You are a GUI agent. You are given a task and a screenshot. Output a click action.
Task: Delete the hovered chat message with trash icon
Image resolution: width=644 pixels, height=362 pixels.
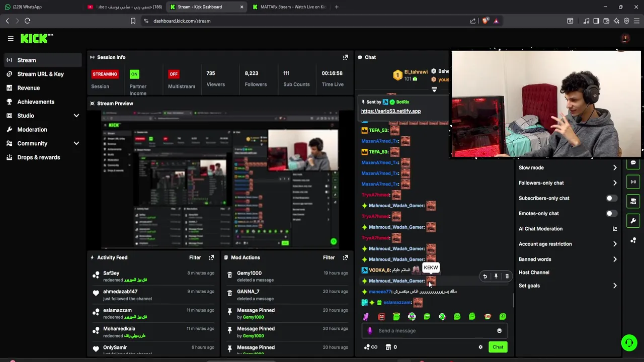coord(507,276)
